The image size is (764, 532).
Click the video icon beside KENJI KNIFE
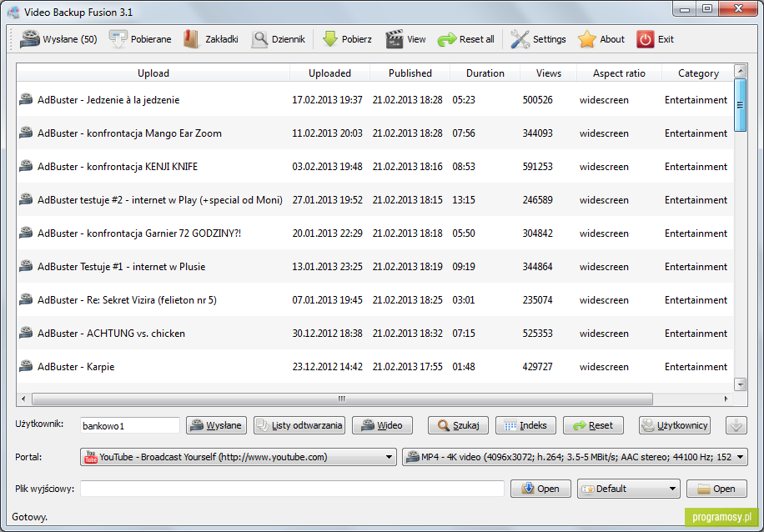tap(26, 166)
